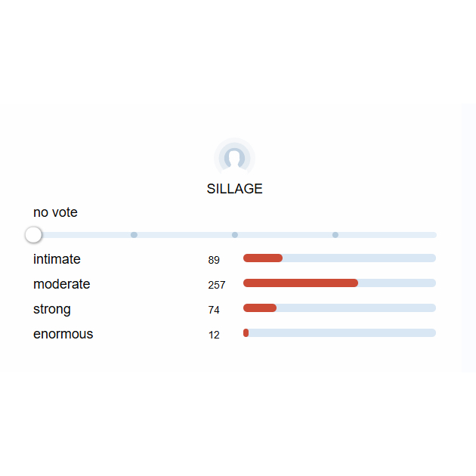Click the far right end of slider track
476x476 pixels.
coord(434,235)
